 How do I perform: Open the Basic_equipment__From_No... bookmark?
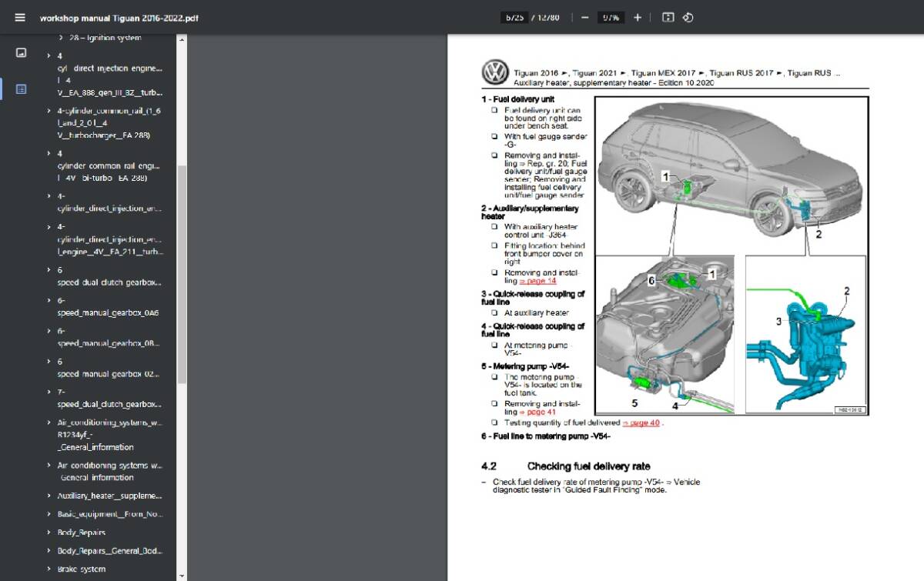tap(110, 514)
